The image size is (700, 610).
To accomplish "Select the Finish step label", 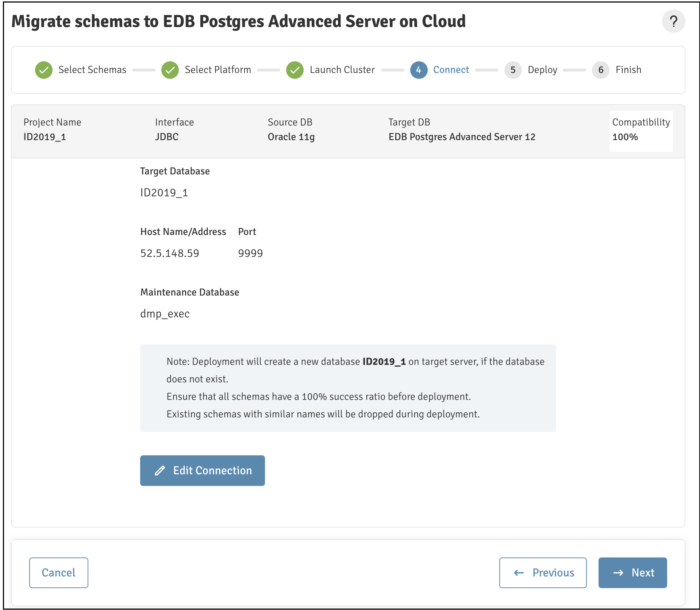I will click(628, 70).
